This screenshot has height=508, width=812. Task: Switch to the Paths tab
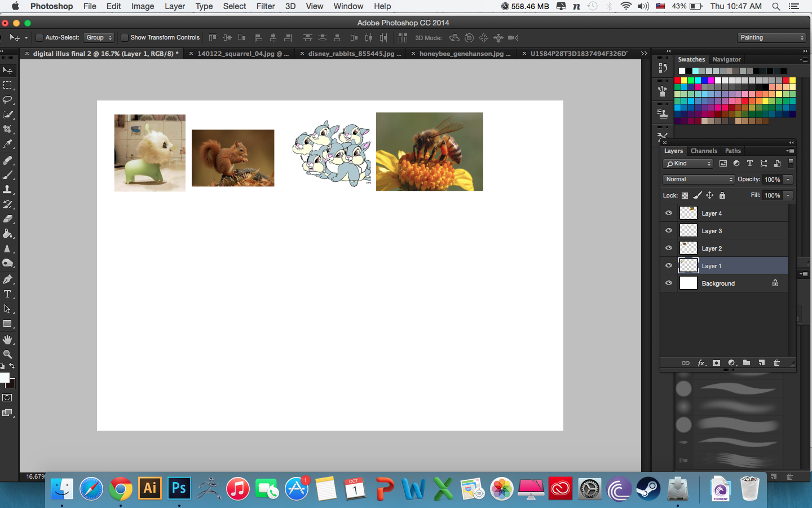[733, 151]
